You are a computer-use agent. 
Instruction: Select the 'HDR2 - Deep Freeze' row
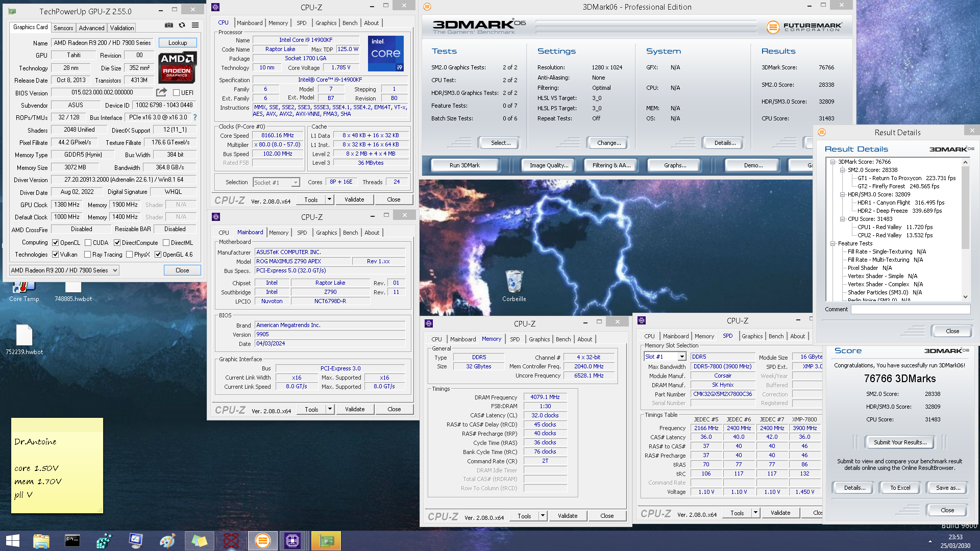[899, 211]
